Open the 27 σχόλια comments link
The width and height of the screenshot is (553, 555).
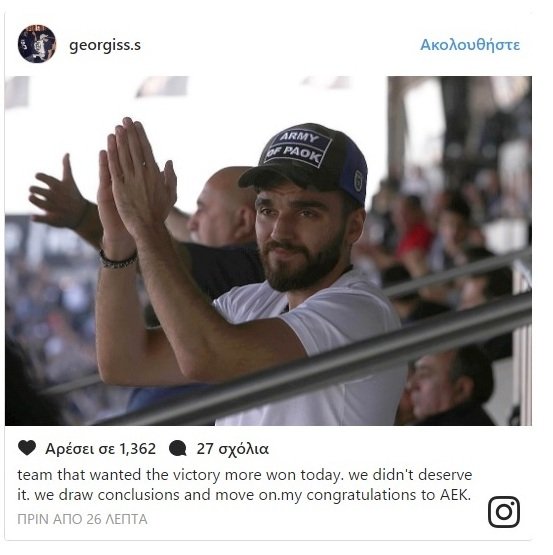(x=233, y=448)
